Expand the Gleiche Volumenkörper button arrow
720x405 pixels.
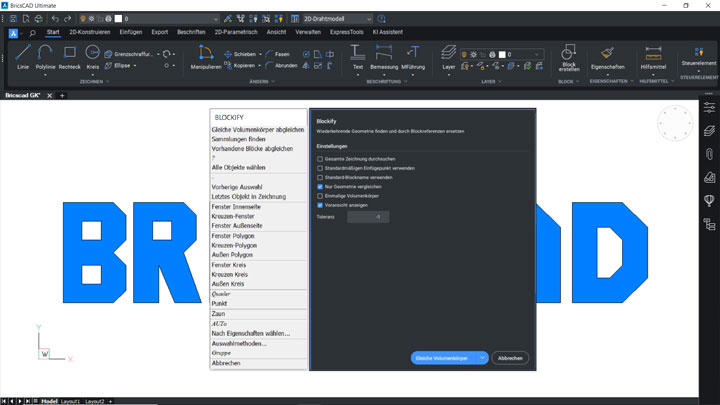(482, 358)
